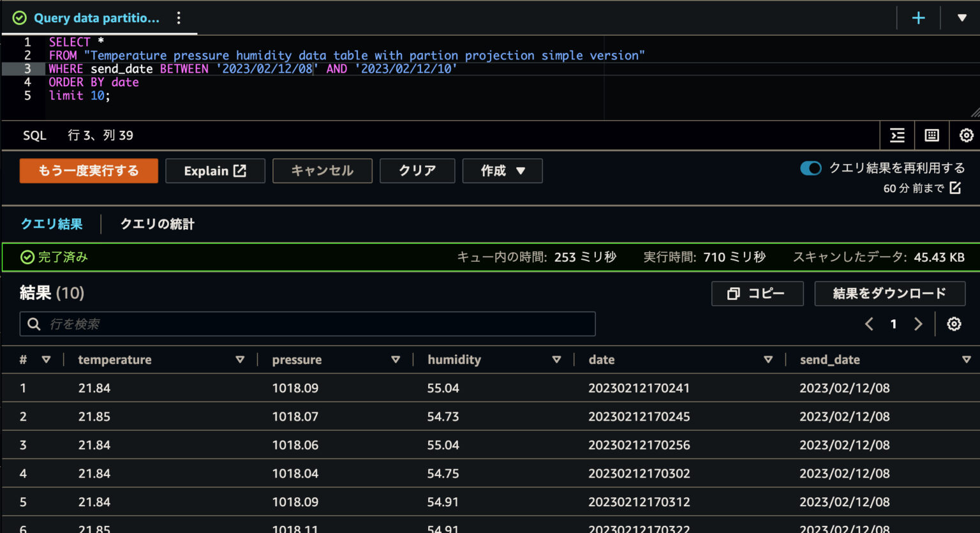This screenshot has height=533, width=980.
Task: Open results display settings gear icon
Action: pyautogui.click(x=953, y=324)
